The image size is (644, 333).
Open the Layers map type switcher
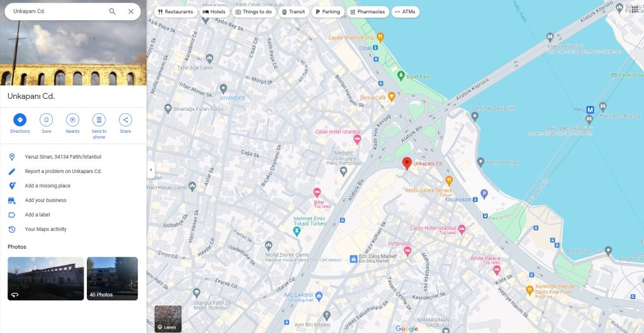168,319
